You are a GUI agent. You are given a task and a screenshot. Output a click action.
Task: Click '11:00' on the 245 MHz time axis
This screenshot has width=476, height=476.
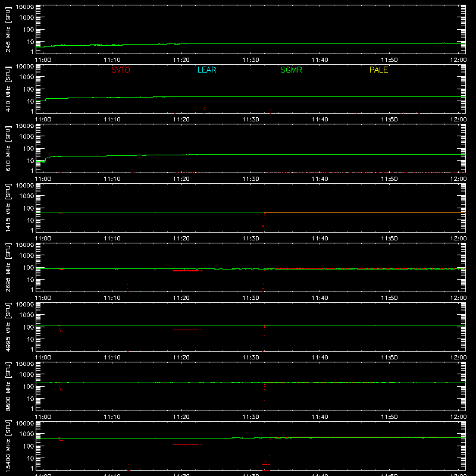point(43,60)
